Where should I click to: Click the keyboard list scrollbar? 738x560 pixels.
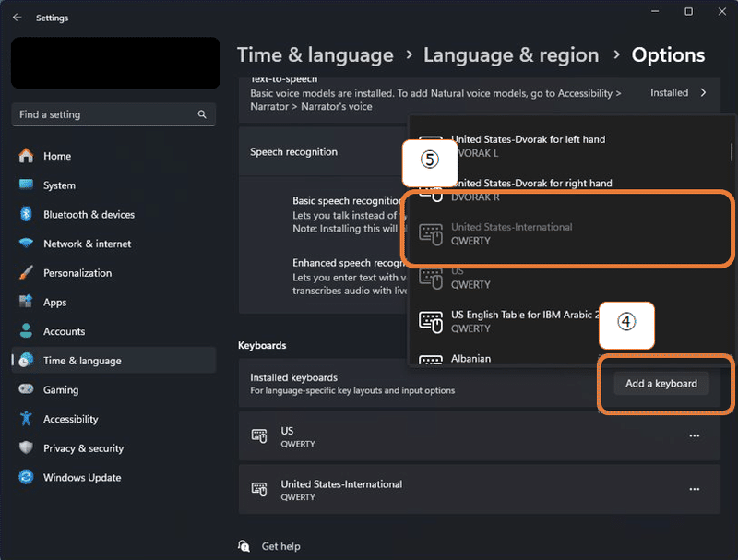tap(731, 152)
